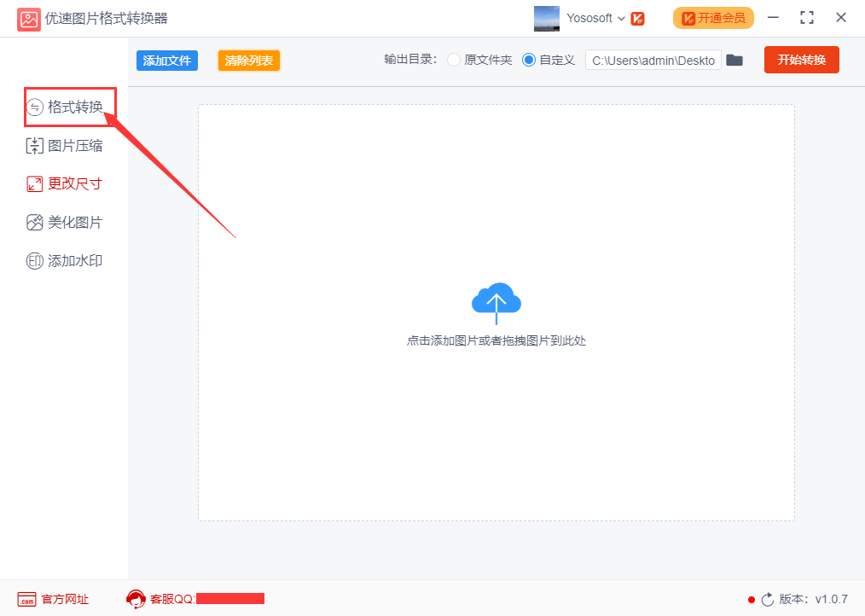
Task: Maximize the window with fullscreen icon
Action: point(806,18)
